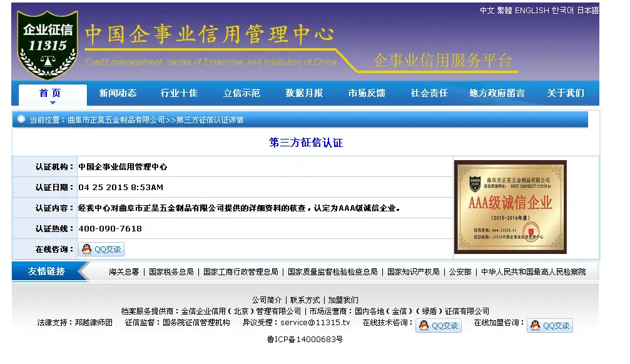Image resolution: width=630 pixels, height=364 pixels.
Task: Open QQ交谈 for 在线技术咨询
Action: click(439, 325)
